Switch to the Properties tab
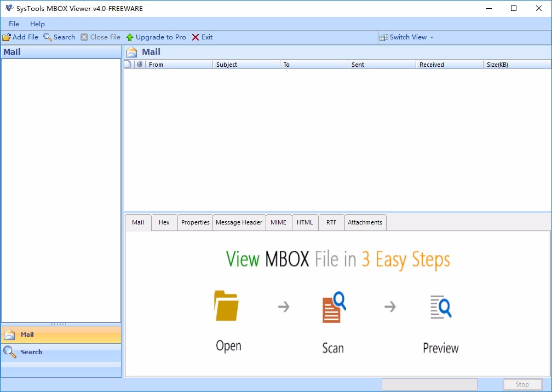Image resolution: width=552 pixels, height=392 pixels. pos(195,222)
